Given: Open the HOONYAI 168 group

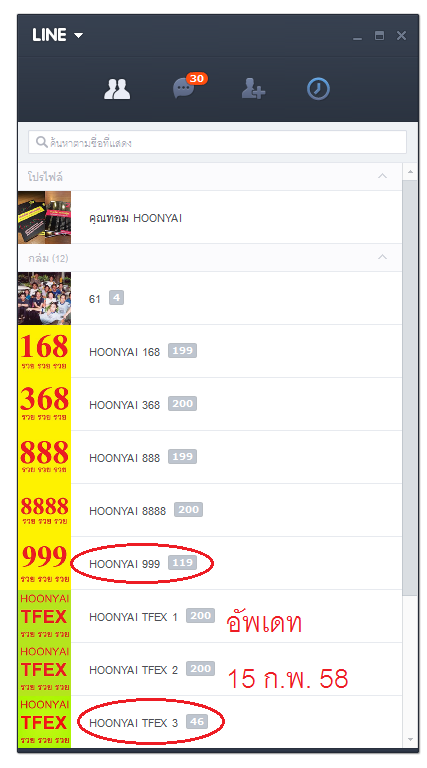Looking at the screenshot, I should (x=210, y=351).
